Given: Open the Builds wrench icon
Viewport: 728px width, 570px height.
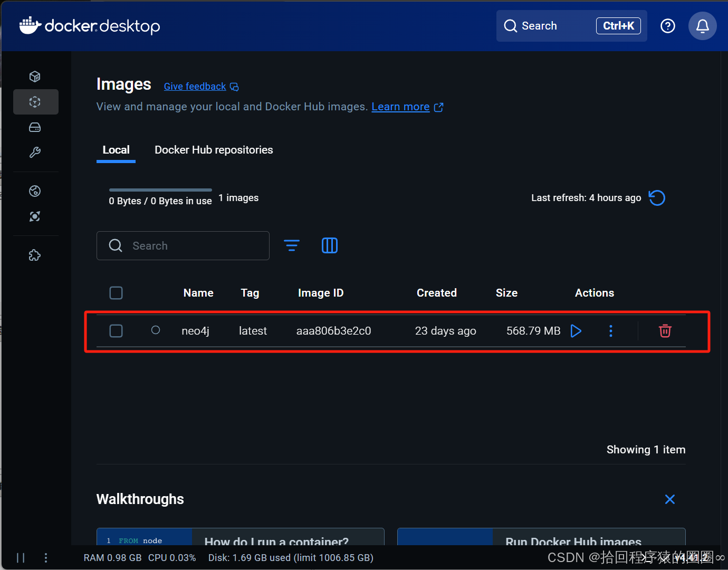Looking at the screenshot, I should [35, 153].
